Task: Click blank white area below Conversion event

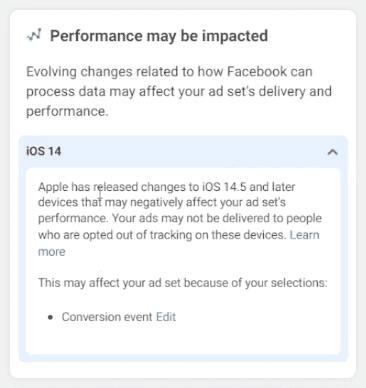Action: coord(183,340)
